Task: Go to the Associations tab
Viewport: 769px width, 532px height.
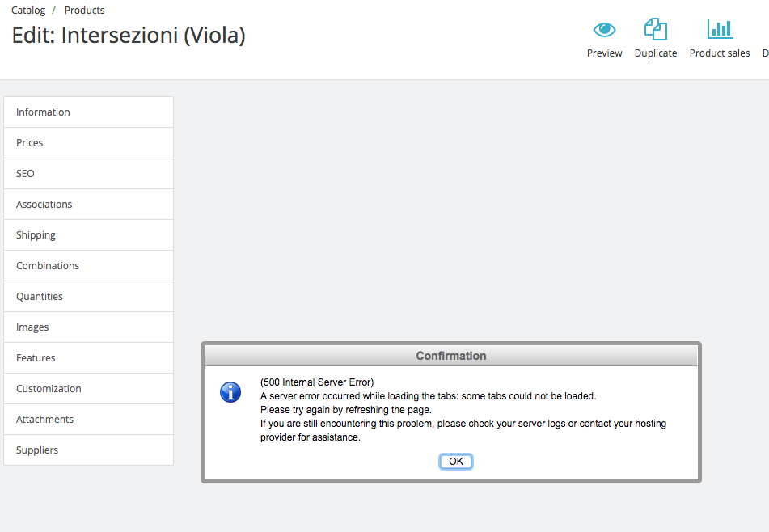Action: click(89, 205)
